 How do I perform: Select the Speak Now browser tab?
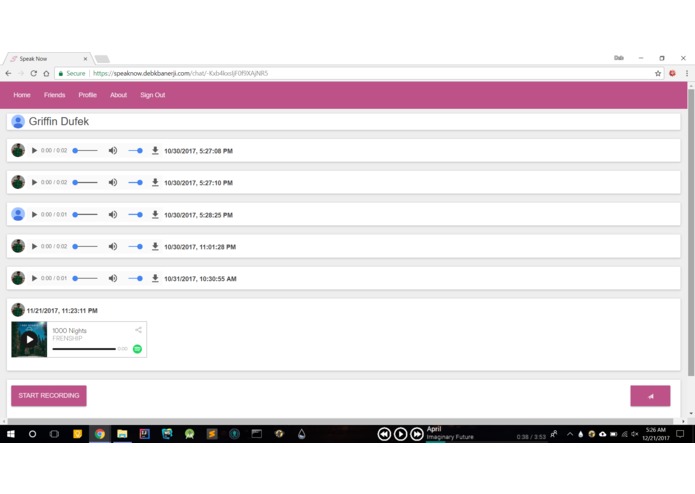click(x=48, y=58)
